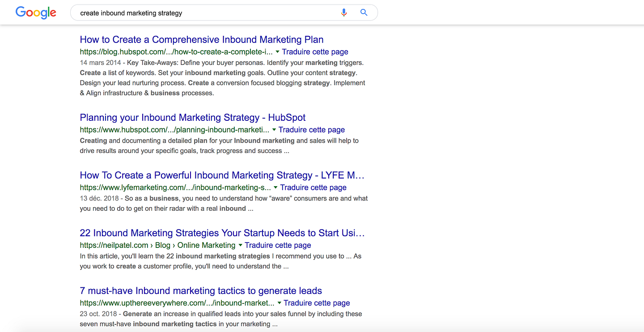Click into the search query field
The image size is (644, 332).
[x=201, y=13]
